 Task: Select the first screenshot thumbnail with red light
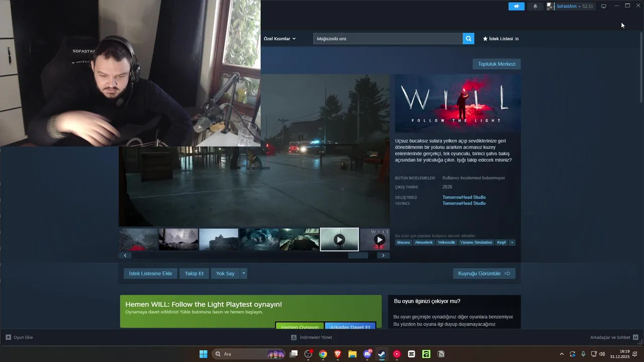pyautogui.click(x=138, y=239)
